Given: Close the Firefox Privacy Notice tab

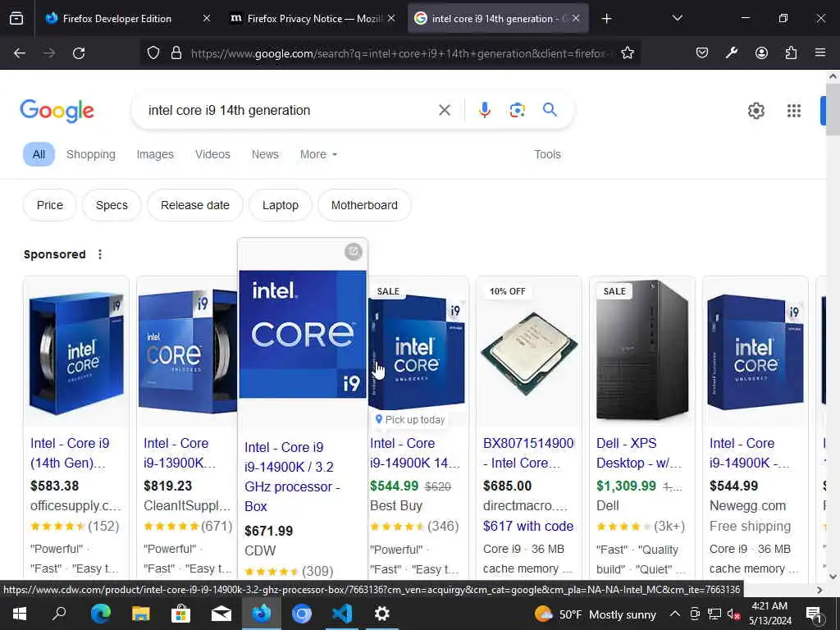Looking at the screenshot, I should pos(391,18).
